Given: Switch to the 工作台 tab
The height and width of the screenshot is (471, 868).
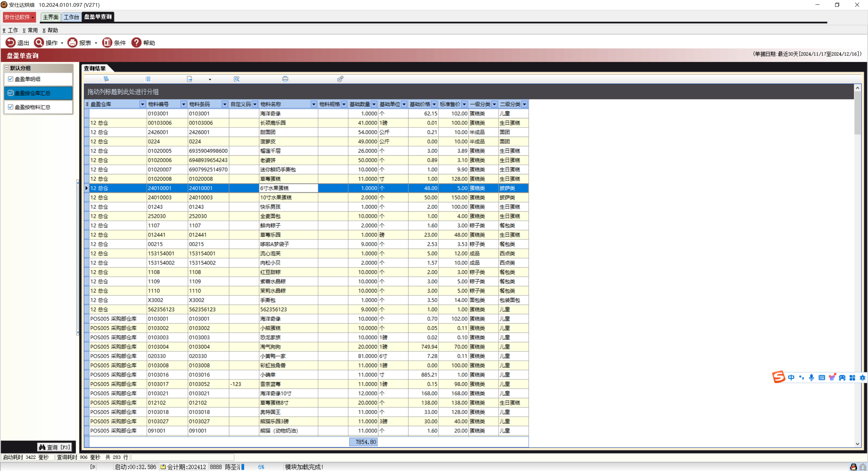Looking at the screenshot, I should (71, 17).
